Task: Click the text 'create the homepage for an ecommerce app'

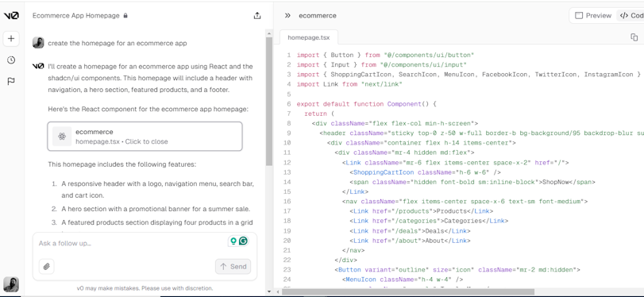Action: pyautogui.click(x=118, y=43)
